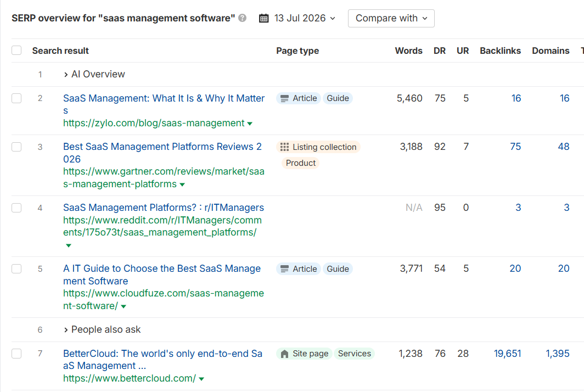Sort by the Domains column header
The height and width of the screenshot is (392, 584).
551,51
